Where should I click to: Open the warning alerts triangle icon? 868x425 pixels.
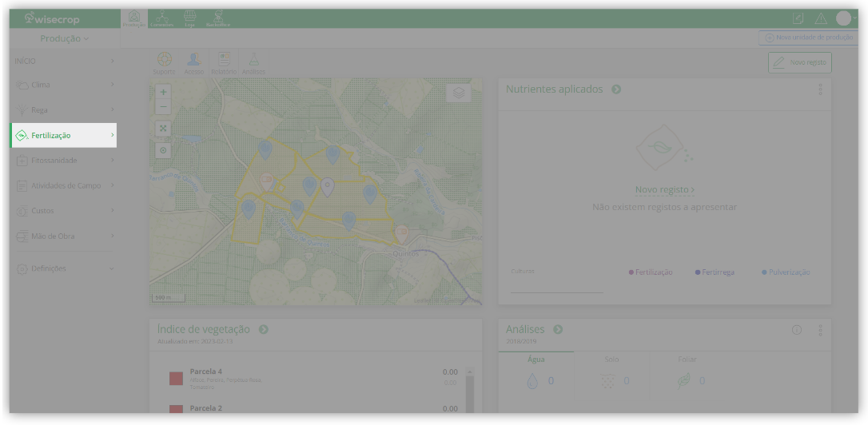pyautogui.click(x=820, y=19)
